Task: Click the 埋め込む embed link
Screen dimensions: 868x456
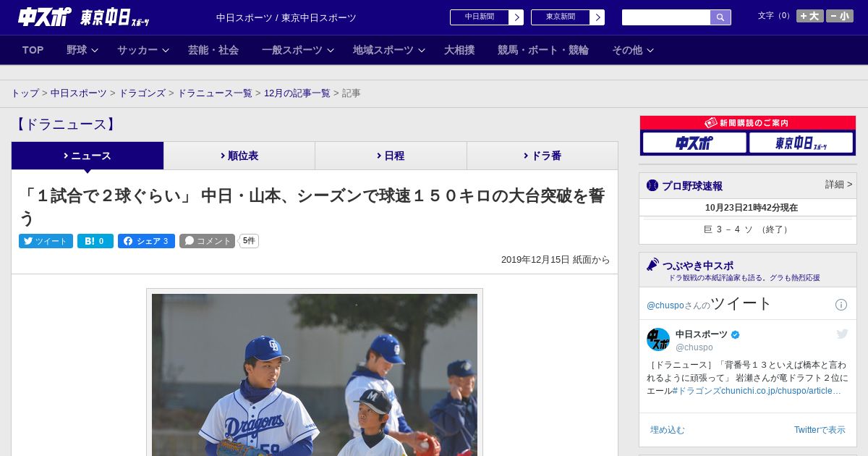Action: pyautogui.click(x=667, y=430)
